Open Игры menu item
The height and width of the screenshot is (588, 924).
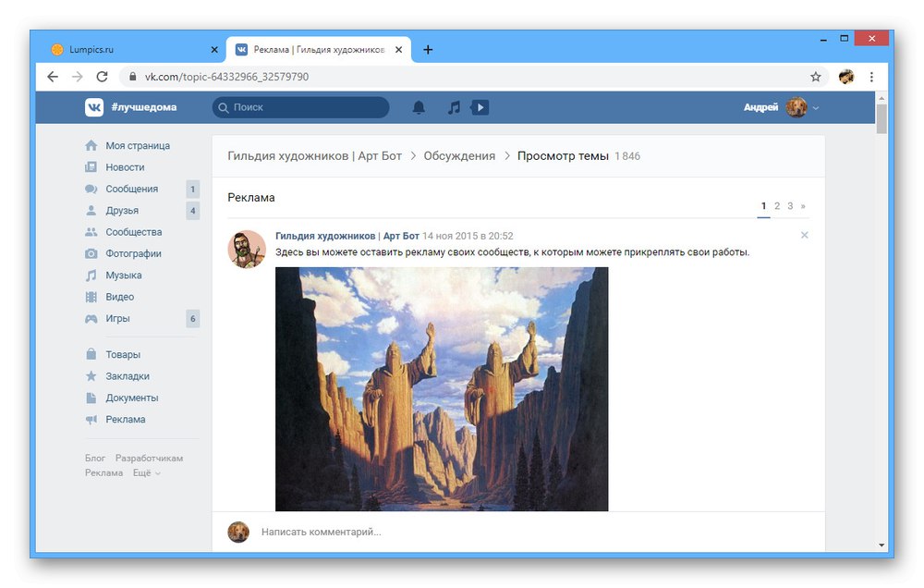coord(117,318)
